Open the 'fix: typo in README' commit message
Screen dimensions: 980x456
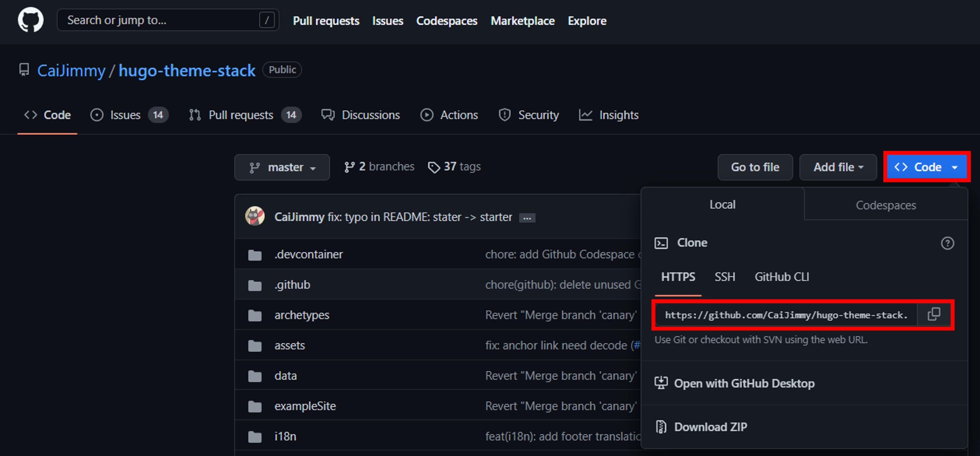pyautogui.click(x=420, y=217)
